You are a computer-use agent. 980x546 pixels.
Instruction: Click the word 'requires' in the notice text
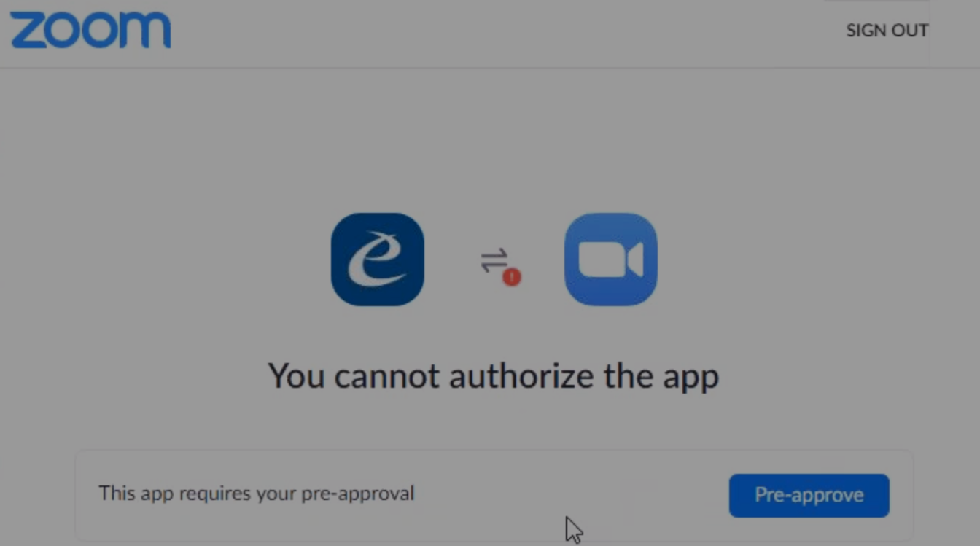click(x=215, y=494)
